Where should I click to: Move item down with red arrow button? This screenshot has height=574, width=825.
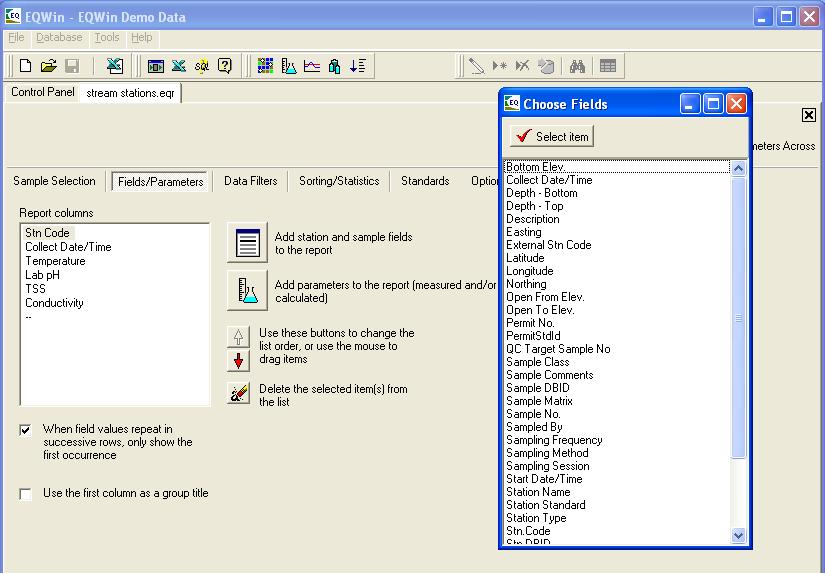[238, 361]
